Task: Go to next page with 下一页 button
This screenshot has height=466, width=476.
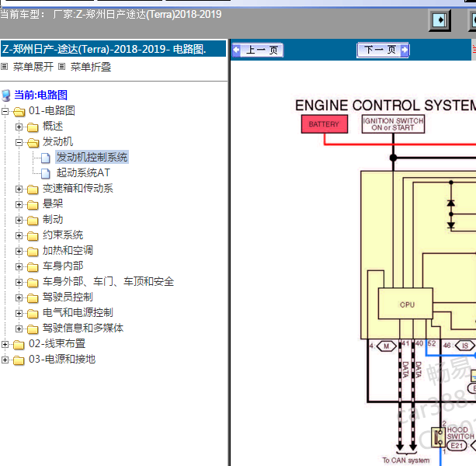Action: pyautogui.click(x=383, y=50)
